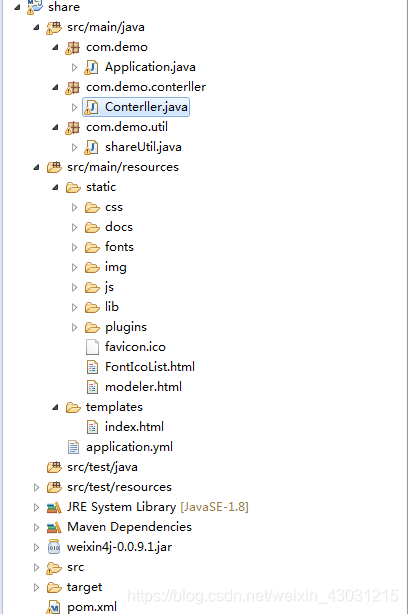The height and width of the screenshot is (614, 408).
Task: Select the application.yml label
Action: pyautogui.click(x=129, y=447)
